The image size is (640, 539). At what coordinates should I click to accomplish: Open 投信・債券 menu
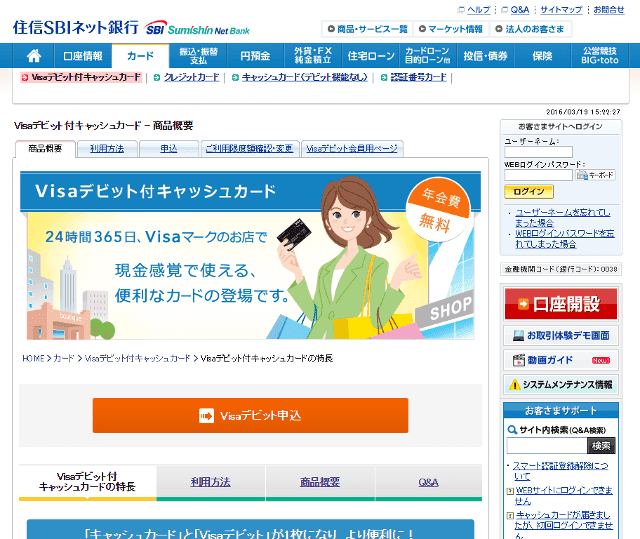(x=485, y=55)
